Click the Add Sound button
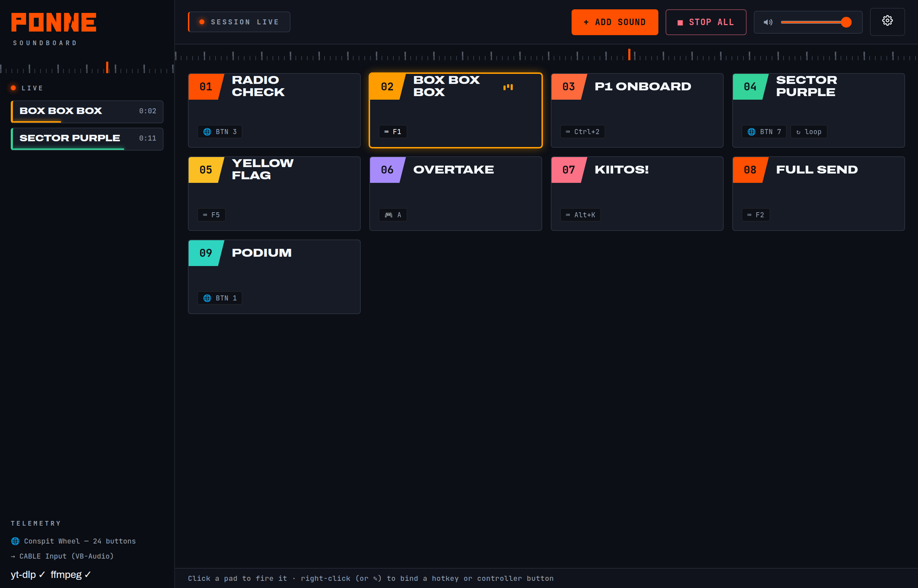This screenshot has width=918, height=588. (615, 22)
